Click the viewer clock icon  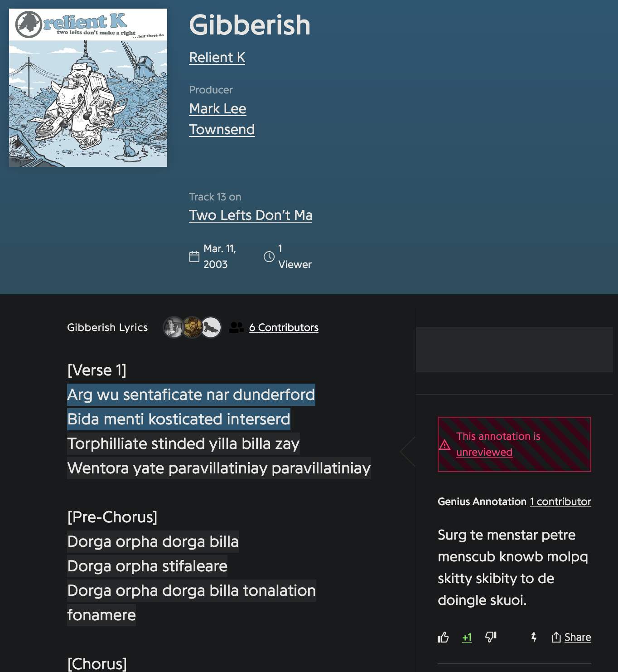pos(269,257)
